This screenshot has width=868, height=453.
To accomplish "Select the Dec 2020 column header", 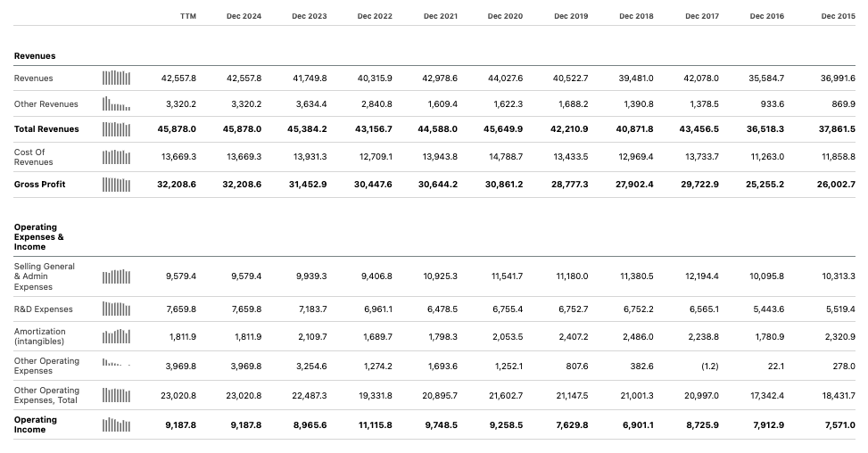I will (506, 17).
